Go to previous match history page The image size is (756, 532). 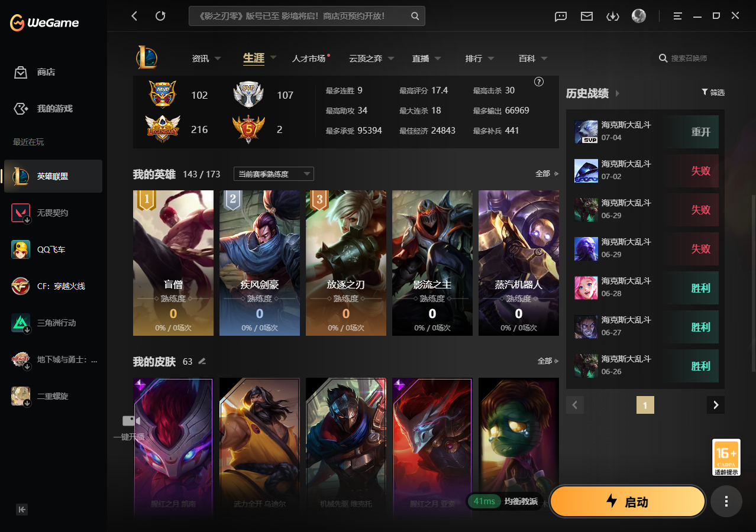point(575,405)
